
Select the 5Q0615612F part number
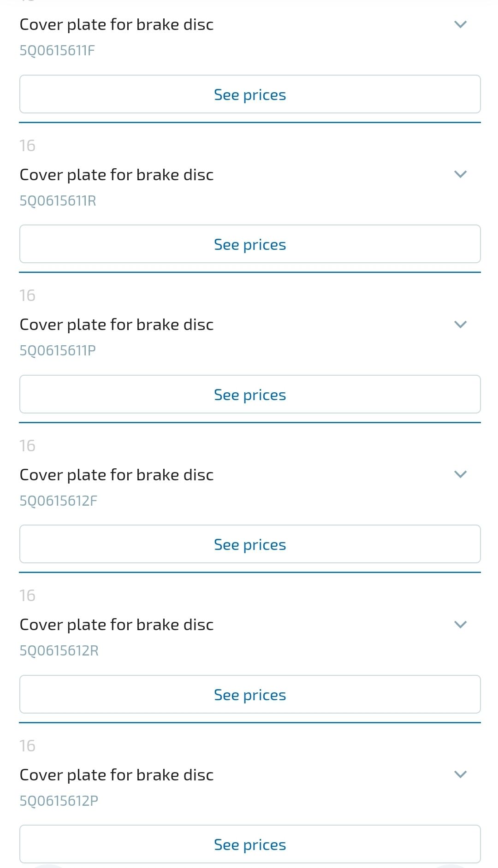[58, 501]
